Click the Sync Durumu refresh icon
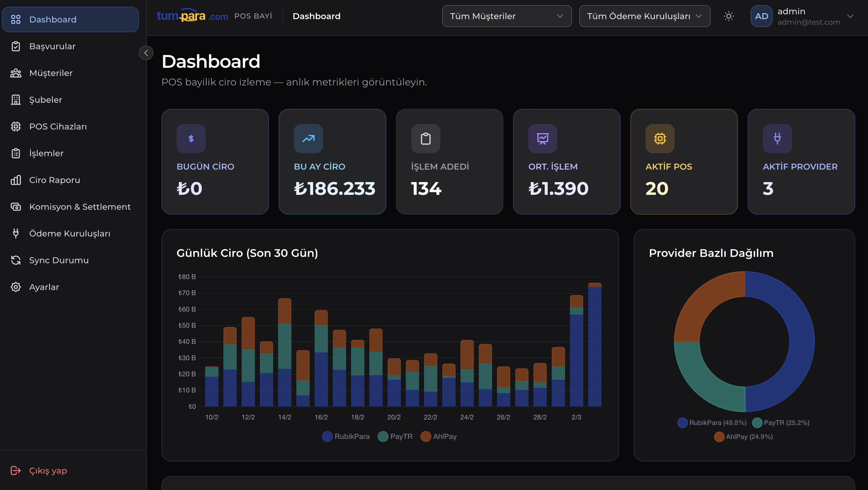 [15, 260]
